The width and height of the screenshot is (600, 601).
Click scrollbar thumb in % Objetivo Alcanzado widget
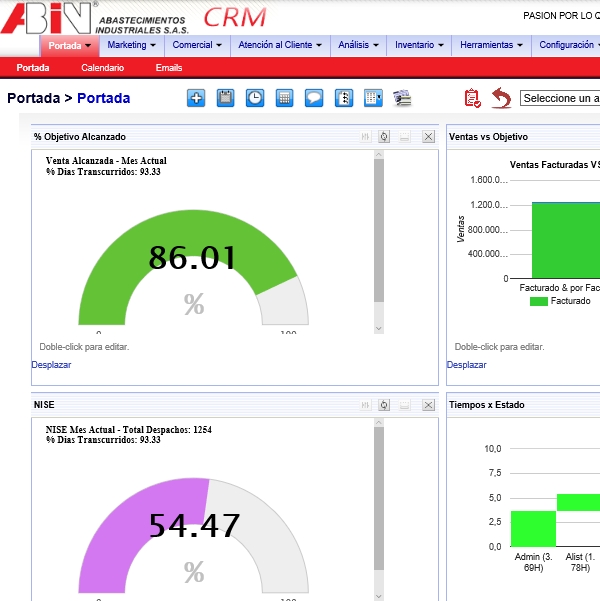pos(379,230)
